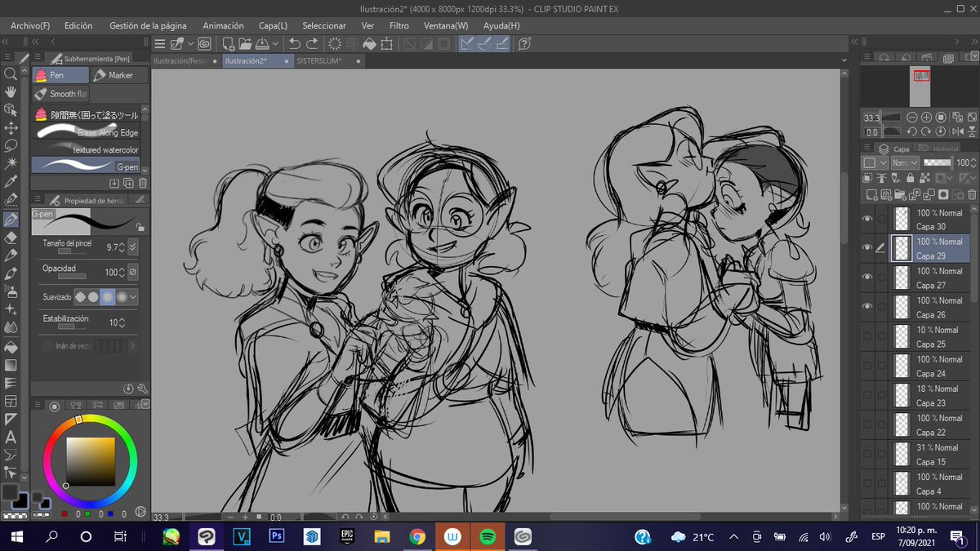Viewport: 980px width, 551px height.
Task: Open the Edición menu
Action: (x=78, y=26)
